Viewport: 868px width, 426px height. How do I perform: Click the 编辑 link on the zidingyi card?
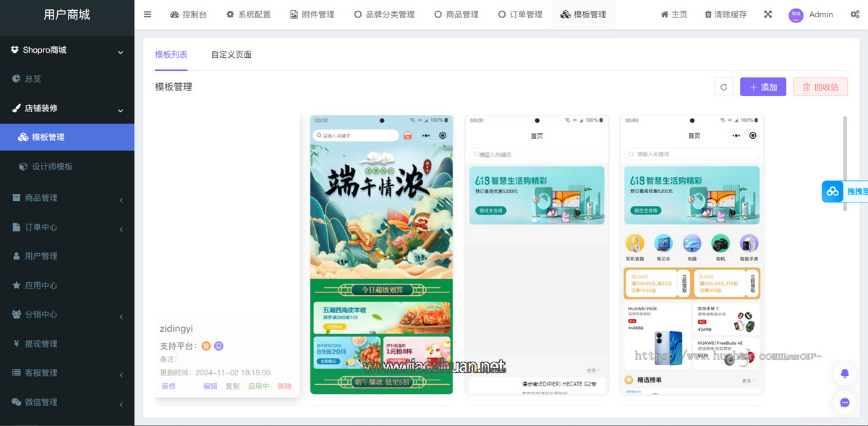pos(209,386)
